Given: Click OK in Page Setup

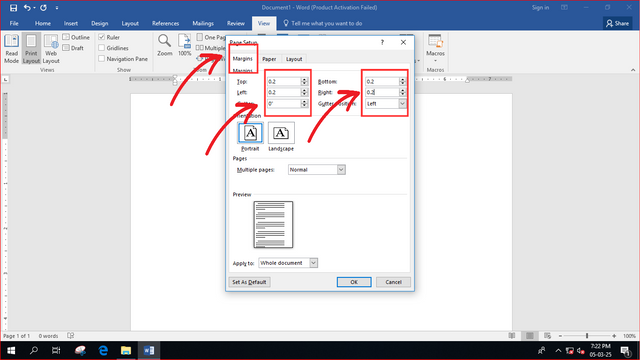Looking at the screenshot, I should (x=354, y=282).
